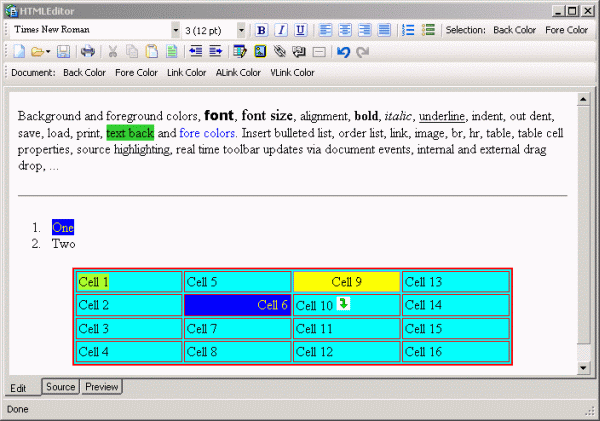Switch to the Preview tab
The image size is (600, 421).
[101, 387]
